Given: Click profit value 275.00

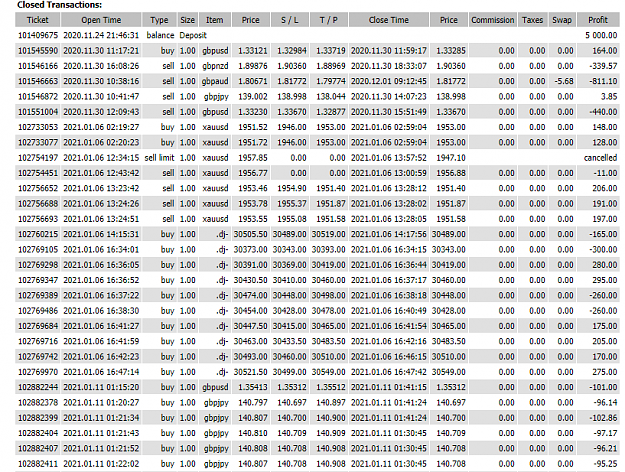Looking at the screenshot, I should point(605,372).
